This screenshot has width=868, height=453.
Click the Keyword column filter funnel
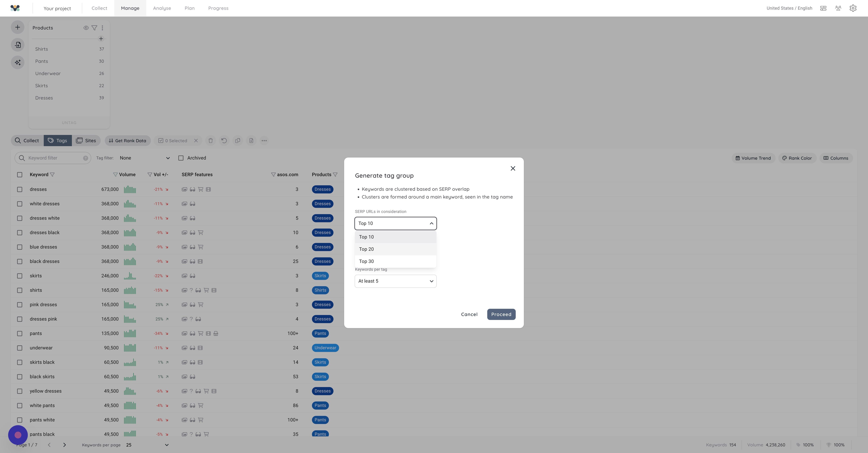click(52, 175)
